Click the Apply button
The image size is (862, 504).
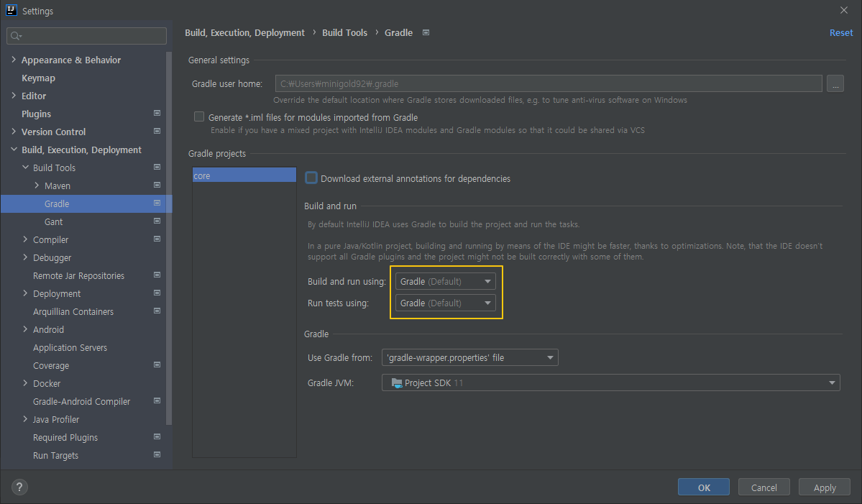pyautogui.click(x=825, y=487)
